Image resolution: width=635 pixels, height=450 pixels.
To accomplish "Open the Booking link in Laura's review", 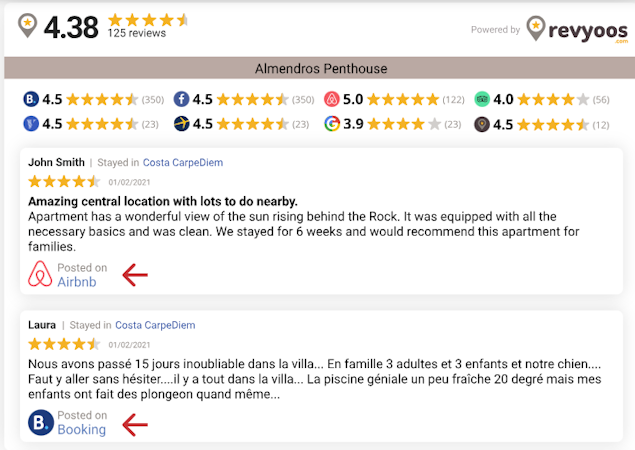I will click(82, 430).
